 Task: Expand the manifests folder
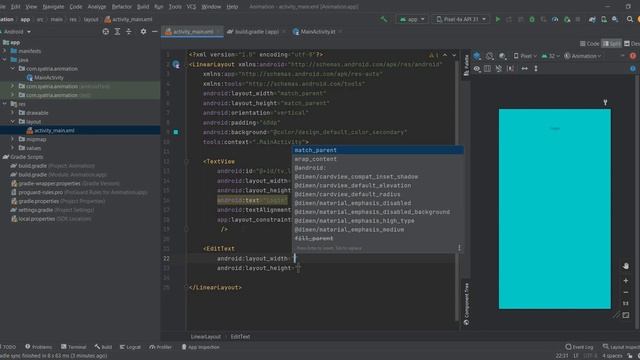click(5, 51)
